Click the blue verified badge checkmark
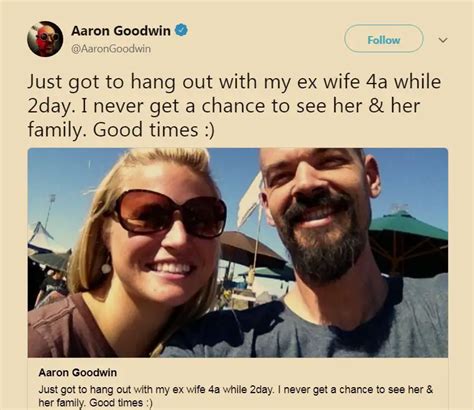The width and height of the screenshot is (474, 410). [x=181, y=30]
